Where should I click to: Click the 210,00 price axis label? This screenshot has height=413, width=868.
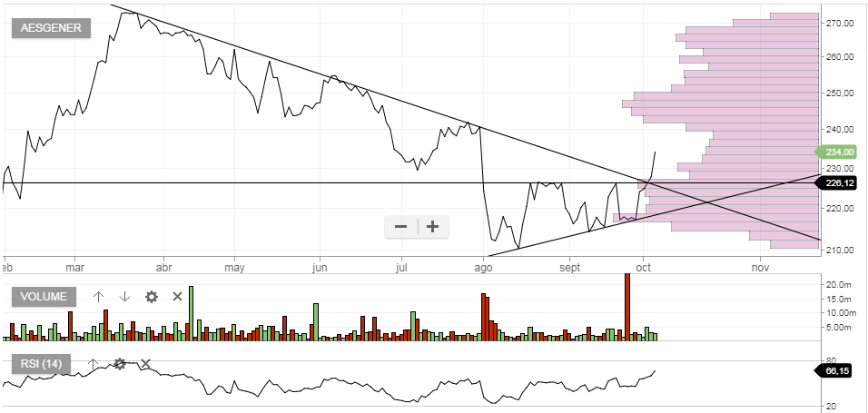coord(841,250)
